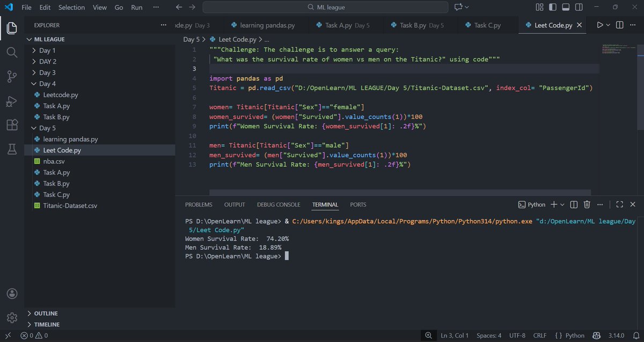Switch to the Problems panel tab
Screen dimensions: 644x342
coord(199,205)
